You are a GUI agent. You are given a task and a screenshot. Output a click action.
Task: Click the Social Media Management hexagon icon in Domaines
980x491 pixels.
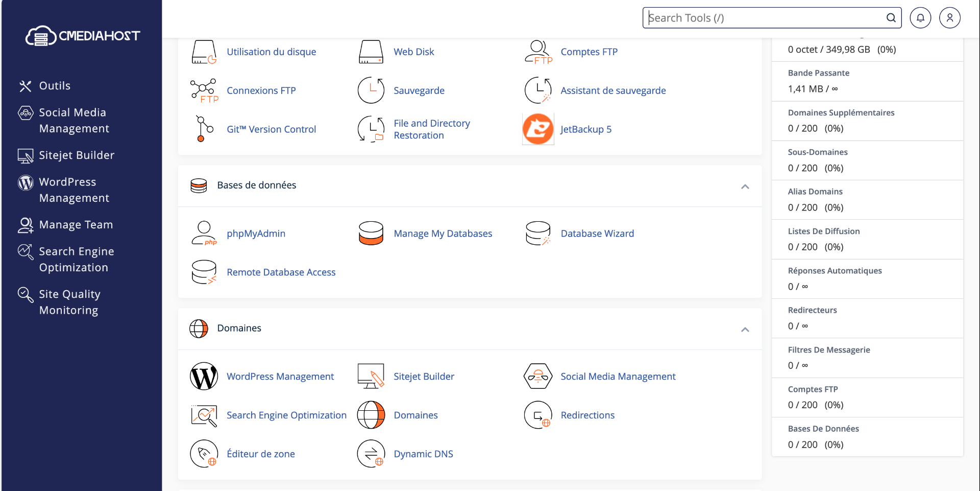538,377
